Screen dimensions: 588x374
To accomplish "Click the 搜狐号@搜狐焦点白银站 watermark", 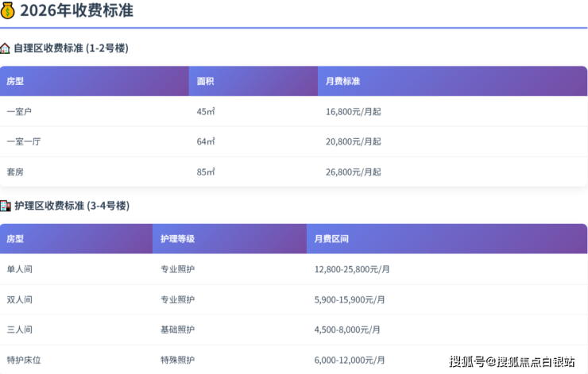I will click(x=512, y=362).
